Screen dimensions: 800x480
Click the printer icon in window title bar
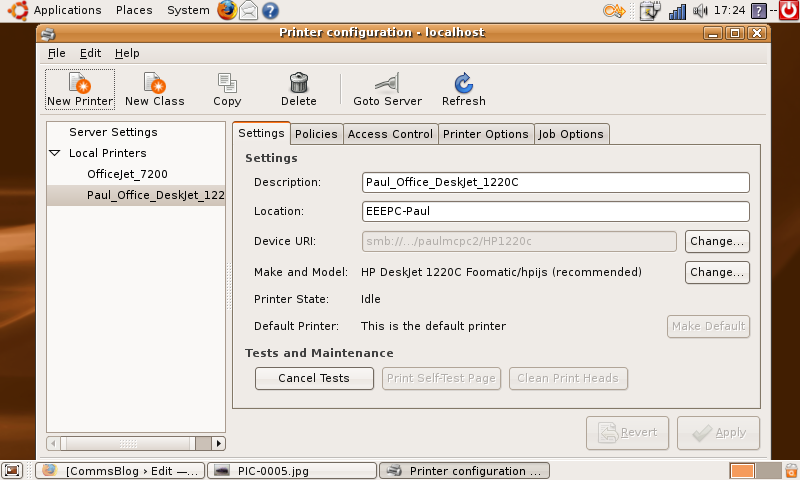pyautogui.click(x=48, y=34)
